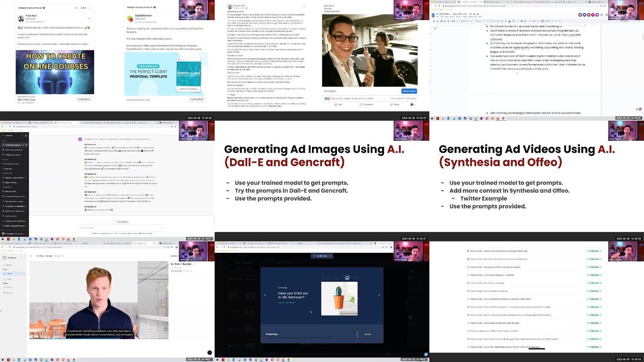The height and width of the screenshot is (362, 644).
Task: Play Synthesia avatar video preview
Action: click(99, 300)
